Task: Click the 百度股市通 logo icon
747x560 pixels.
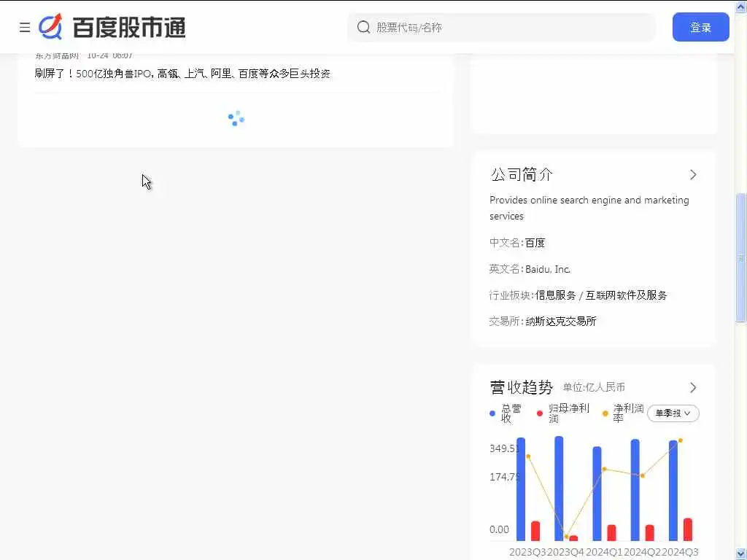Action: (x=50, y=26)
